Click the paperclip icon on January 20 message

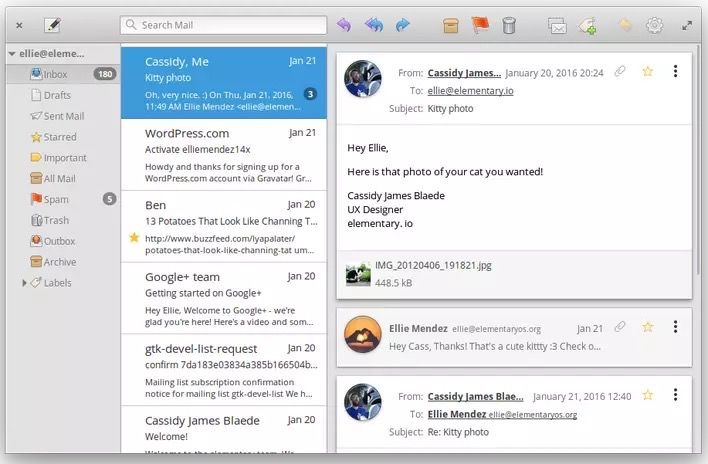click(620, 71)
